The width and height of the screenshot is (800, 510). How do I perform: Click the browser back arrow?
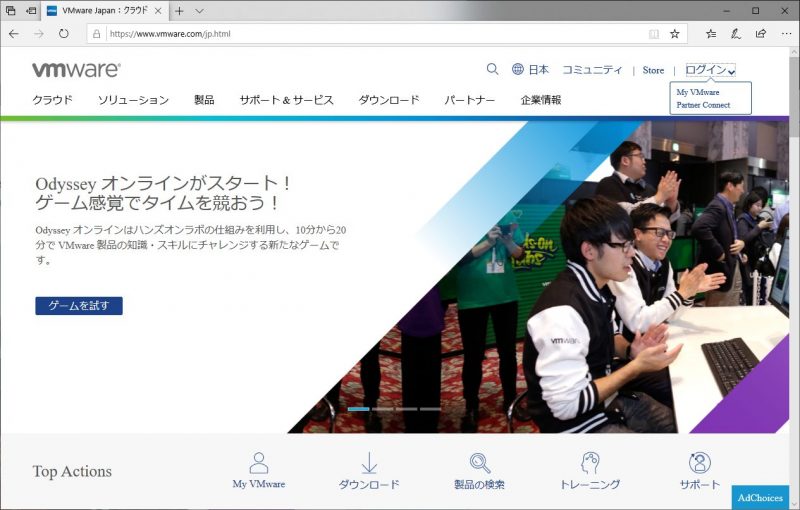pos(14,34)
